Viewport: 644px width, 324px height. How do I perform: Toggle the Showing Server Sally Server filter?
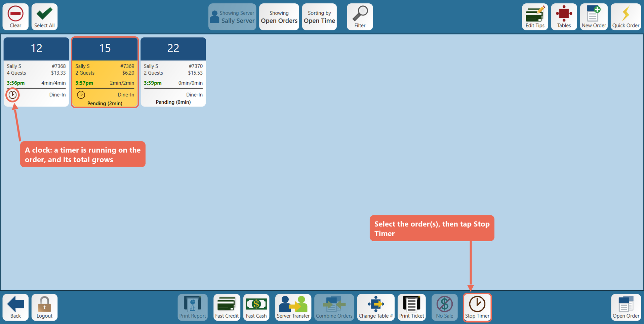pyautogui.click(x=232, y=17)
